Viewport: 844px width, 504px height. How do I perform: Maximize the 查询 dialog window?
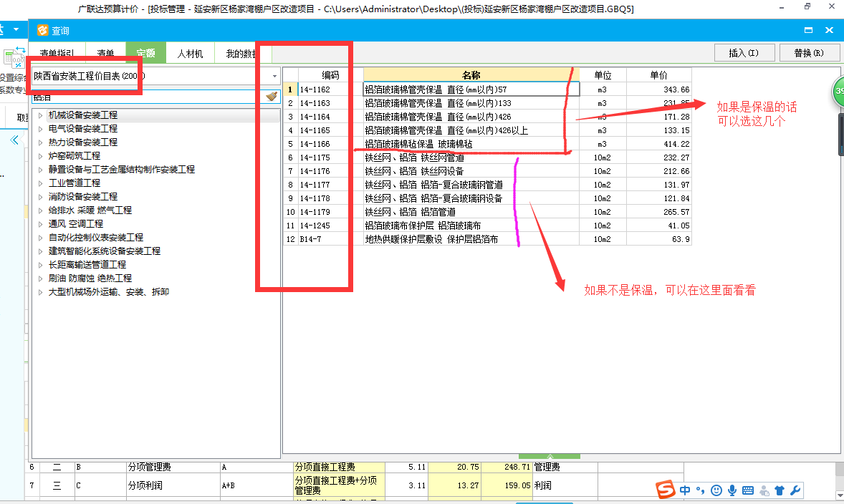(x=808, y=30)
